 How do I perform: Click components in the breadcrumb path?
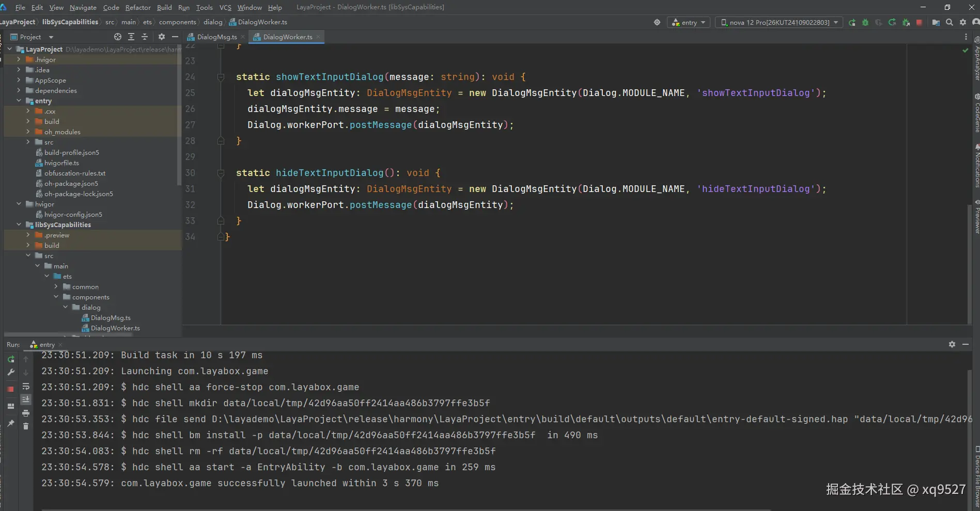tap(177, 22)
